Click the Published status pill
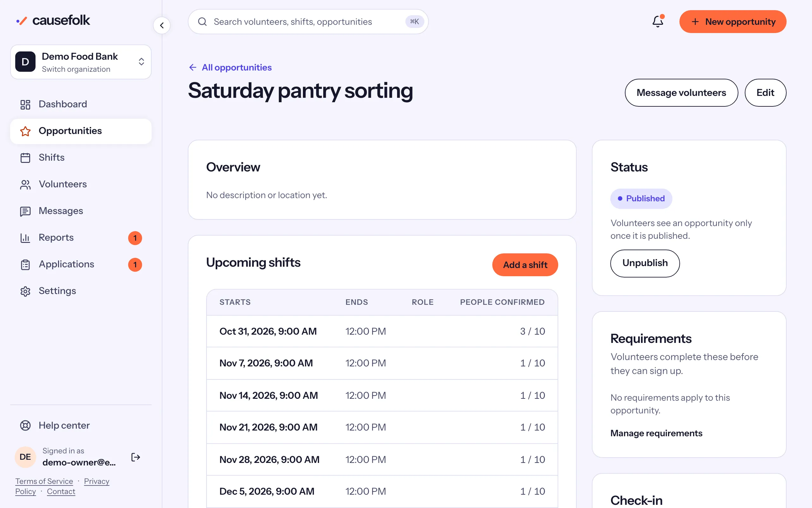 click(x=641, y=198)
